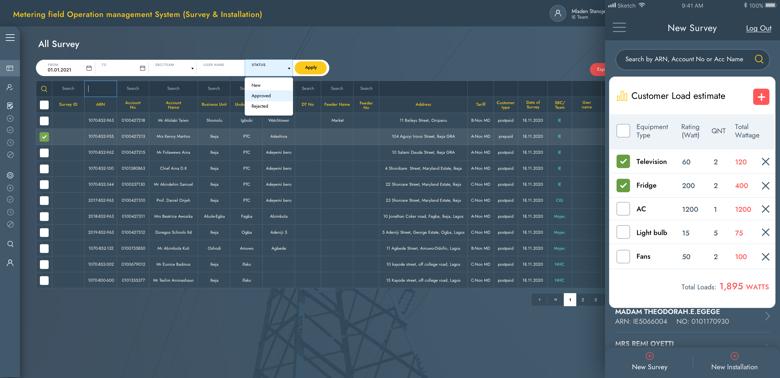This screenshot has width=780, height=378.
Task: Open the hamburger menu in left sidebar
Action: click(10, 37)
